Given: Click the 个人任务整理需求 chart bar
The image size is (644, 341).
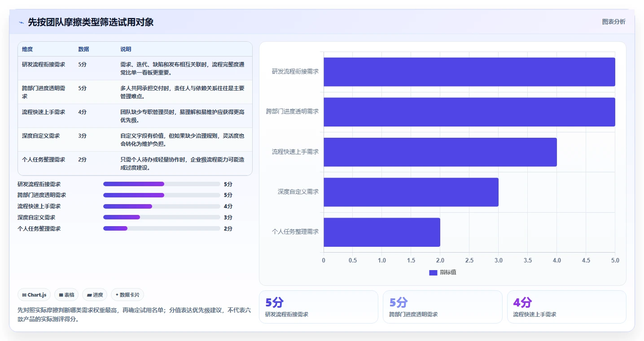Looking at the screenshot, I should 381,232.
